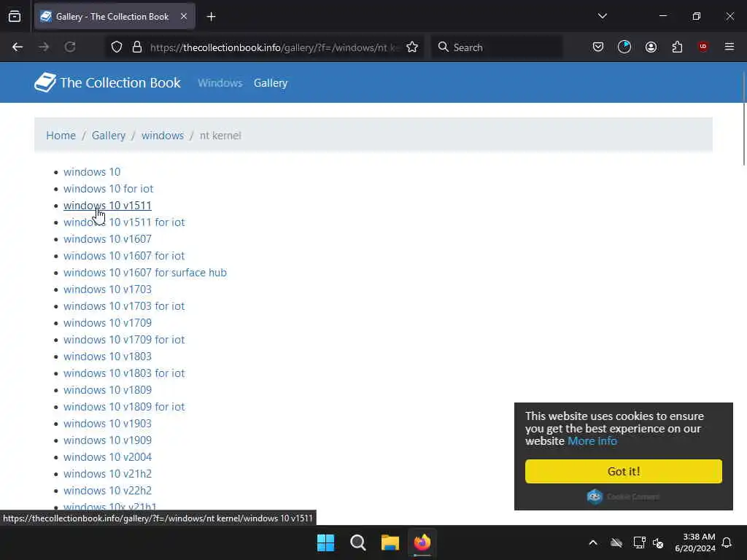
Task: Open the blue circular extension icon in toolbar
Action: (x=624, y=47)
